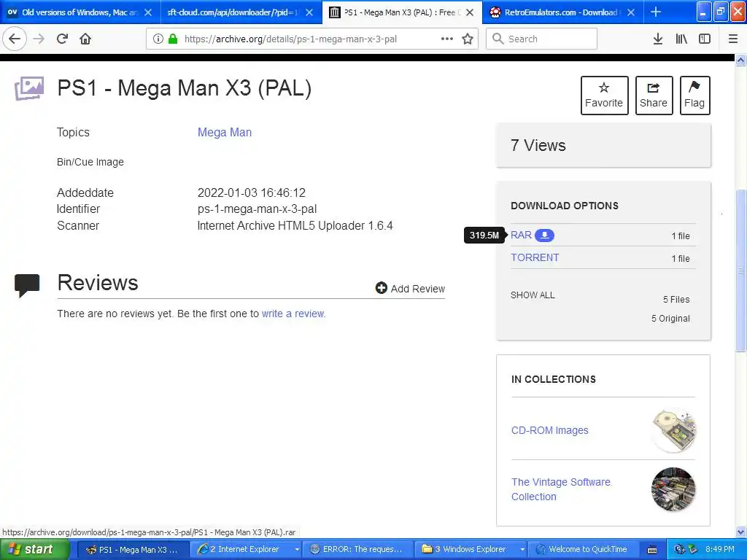Click the CD-ROM Images thumbnail

click(673, 430)
